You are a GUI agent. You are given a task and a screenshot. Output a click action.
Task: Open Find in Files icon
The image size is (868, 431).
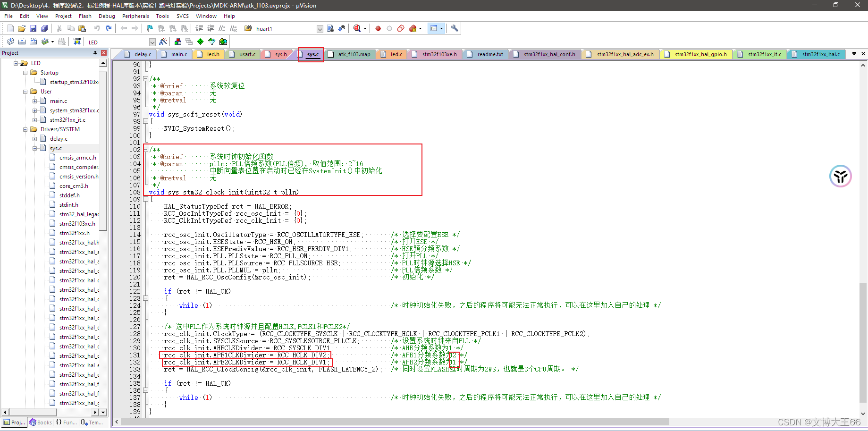click(x=248, y=28)
